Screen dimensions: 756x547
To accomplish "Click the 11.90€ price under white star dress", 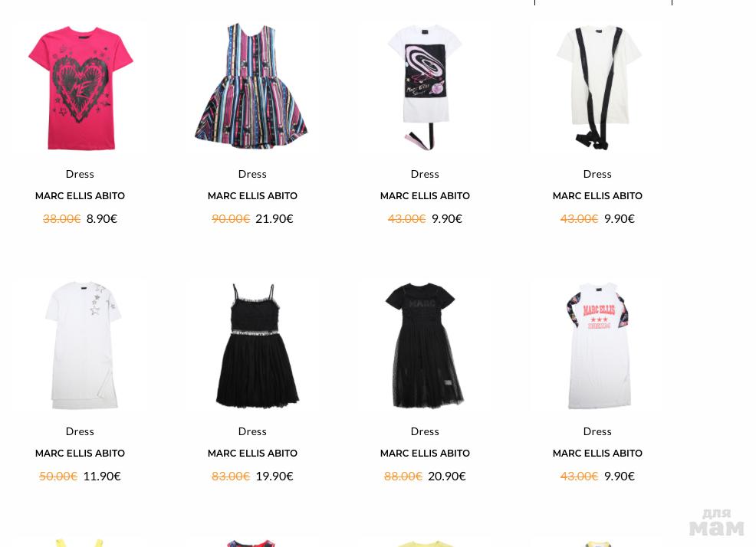I will pos(102,477).
